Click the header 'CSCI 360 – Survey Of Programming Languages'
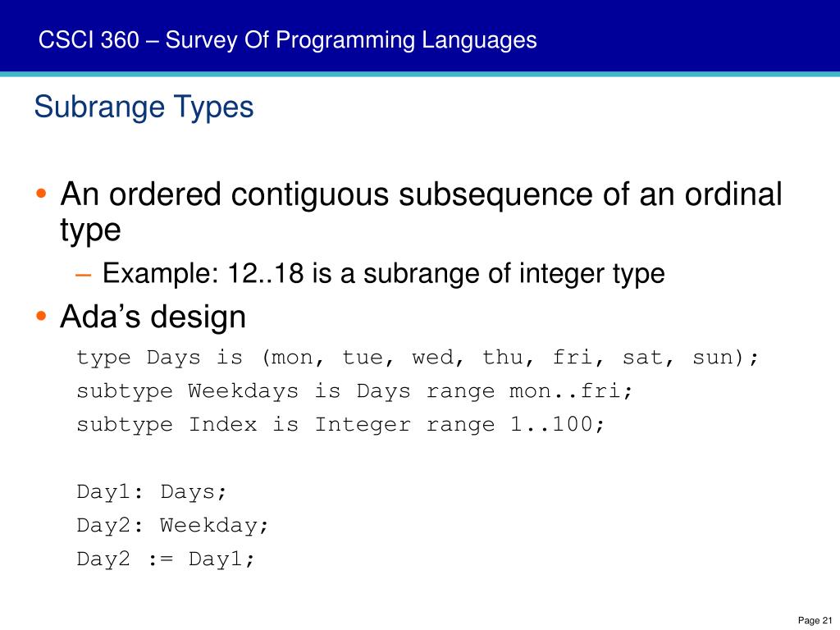This screenshot has height=630, width=840. [288, 40]
